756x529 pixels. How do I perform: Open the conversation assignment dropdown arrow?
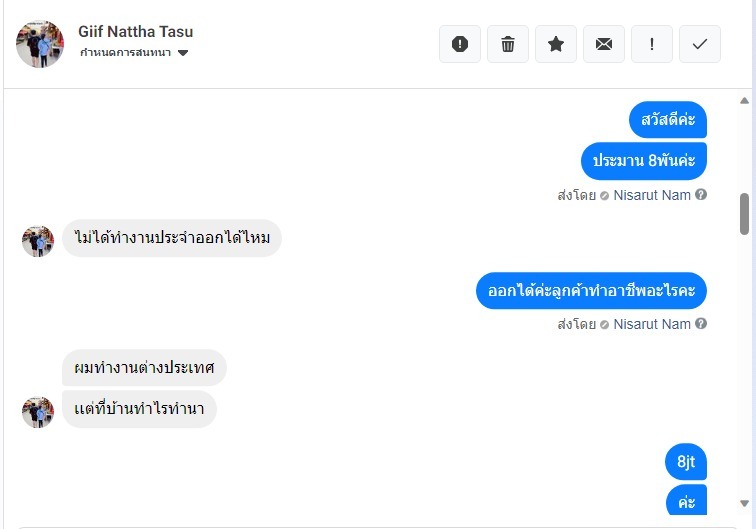pyautogui.click(x=183, y=53)
